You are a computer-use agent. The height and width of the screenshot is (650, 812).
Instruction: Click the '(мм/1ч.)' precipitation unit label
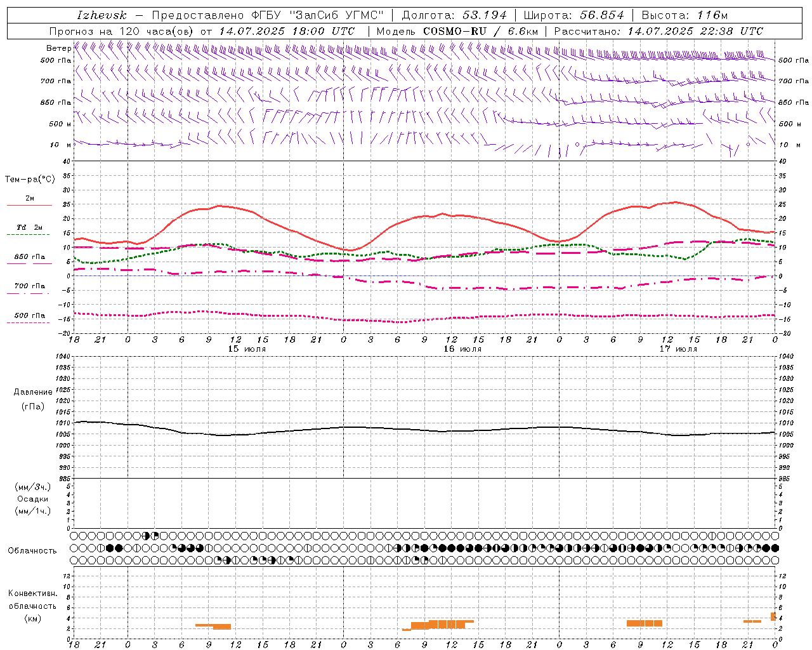[x=33, y=511]
